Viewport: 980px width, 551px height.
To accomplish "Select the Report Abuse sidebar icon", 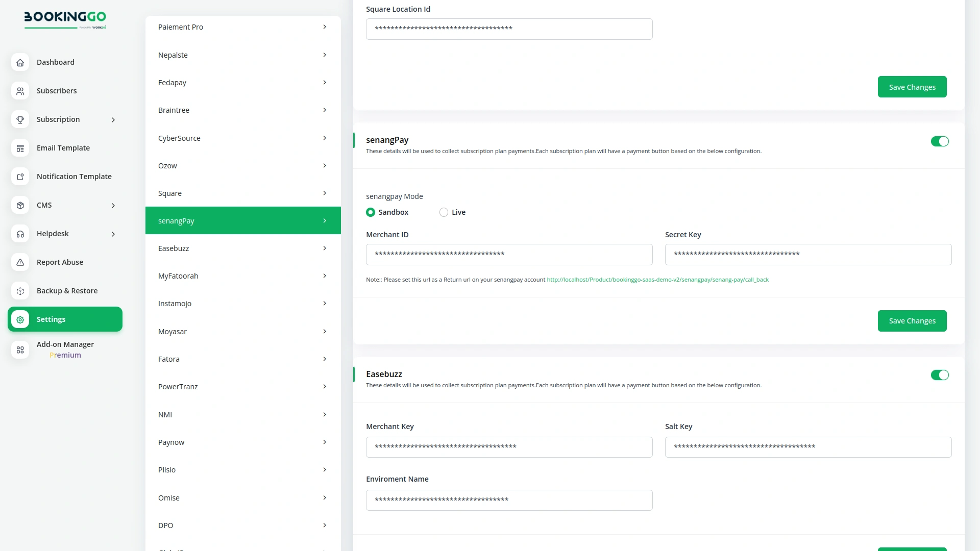I will [x=20, y=262].
